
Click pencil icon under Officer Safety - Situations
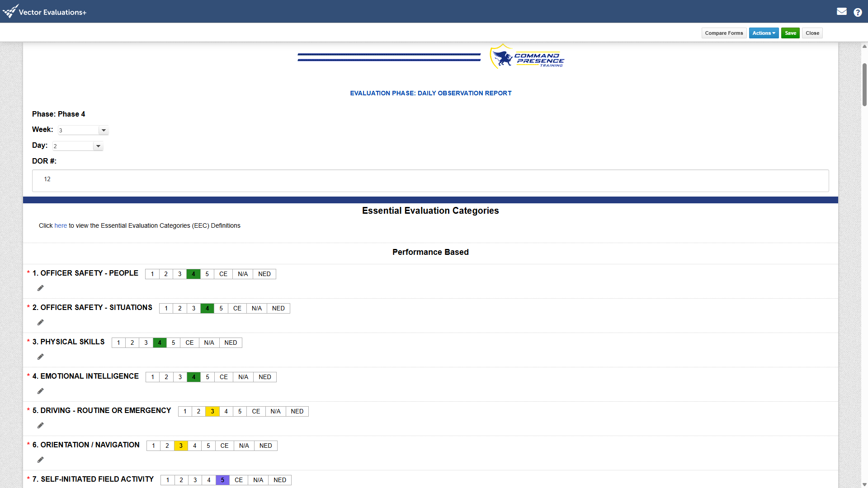pos(40,323)
